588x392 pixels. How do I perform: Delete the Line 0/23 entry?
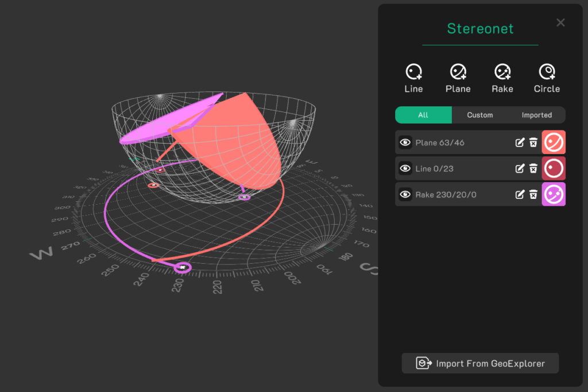(533, 168)
